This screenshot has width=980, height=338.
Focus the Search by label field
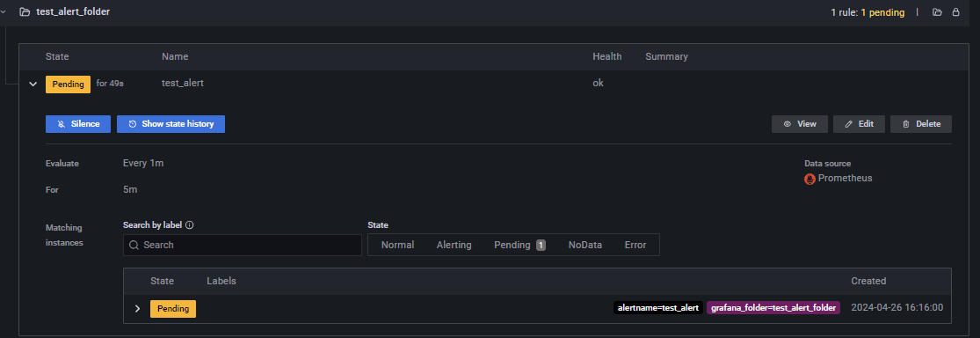click(243, 245)
